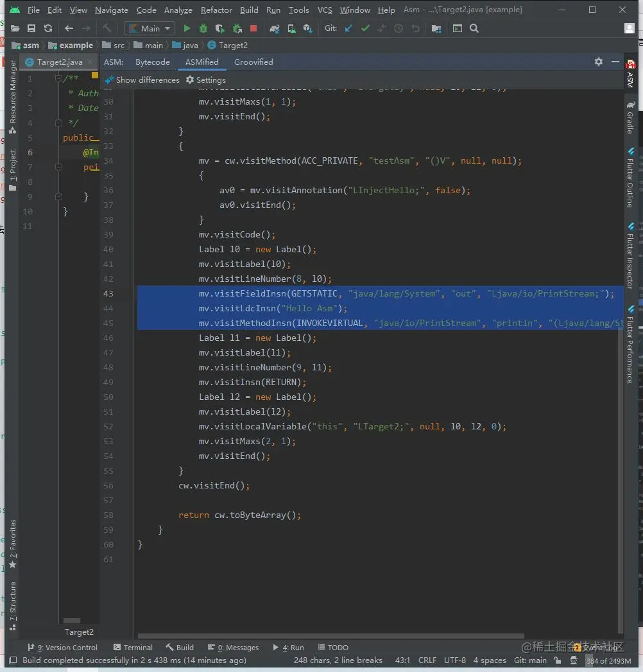
Task: Switch to the Groovified tab
Action: tap(253, 62)
